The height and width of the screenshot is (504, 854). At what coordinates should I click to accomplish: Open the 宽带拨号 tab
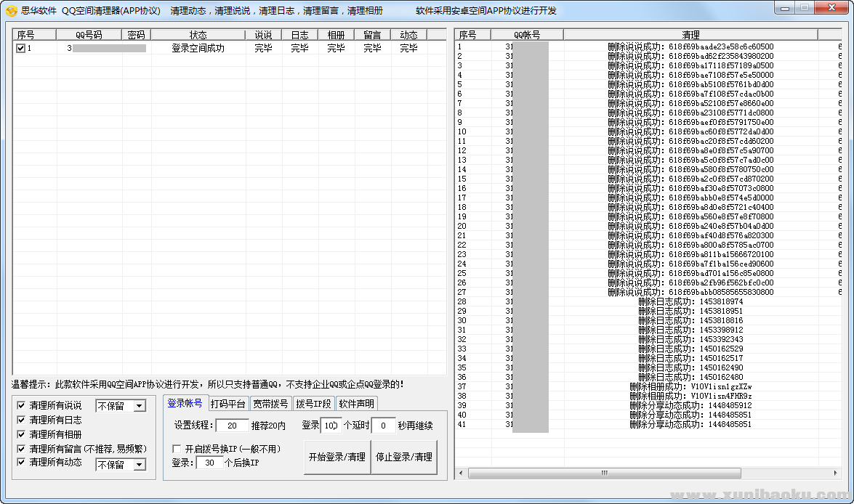tap(270, 404)
